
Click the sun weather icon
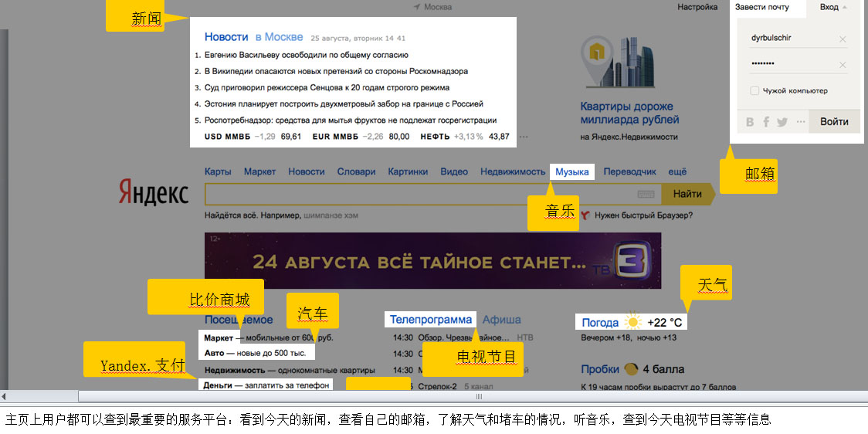(632, 322)
